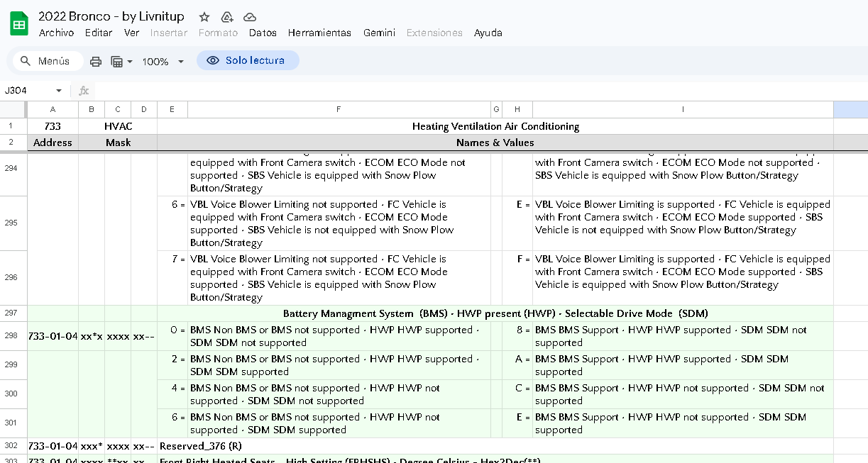Image resolution: width=868 pixels, height=463 pixels.
Task: Open the 100% zoom dropdown
Action: (163, 62)
